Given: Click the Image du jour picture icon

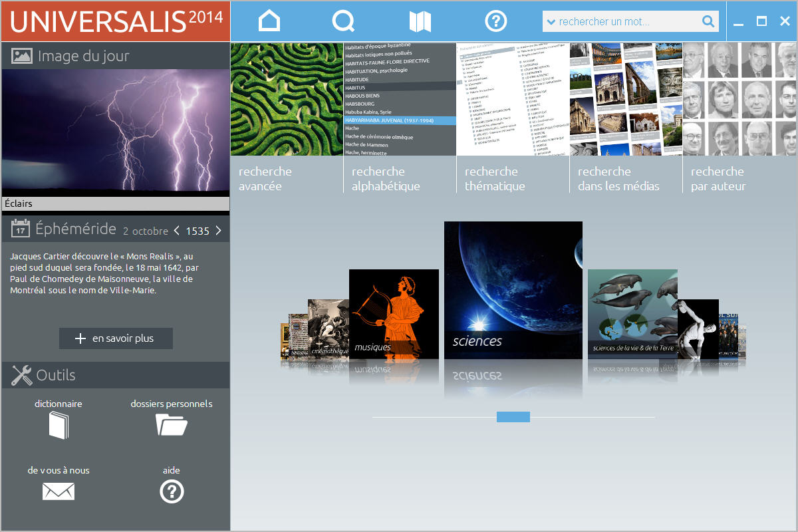Looking at the screenshot, I should 22,56.
